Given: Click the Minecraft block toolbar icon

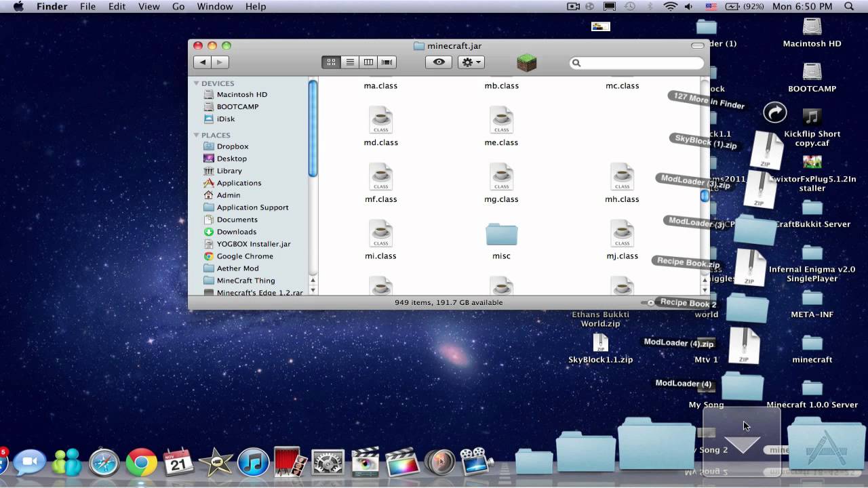Looking at the screenshot, I should pyautogui.click(x=527, y=62).
